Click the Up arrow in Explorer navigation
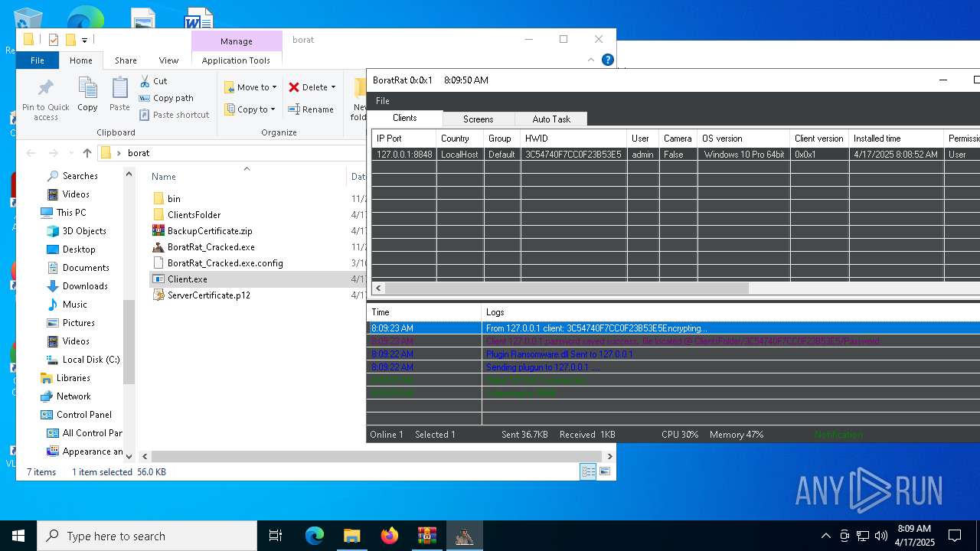980x551 pixels. pos(87,153)
